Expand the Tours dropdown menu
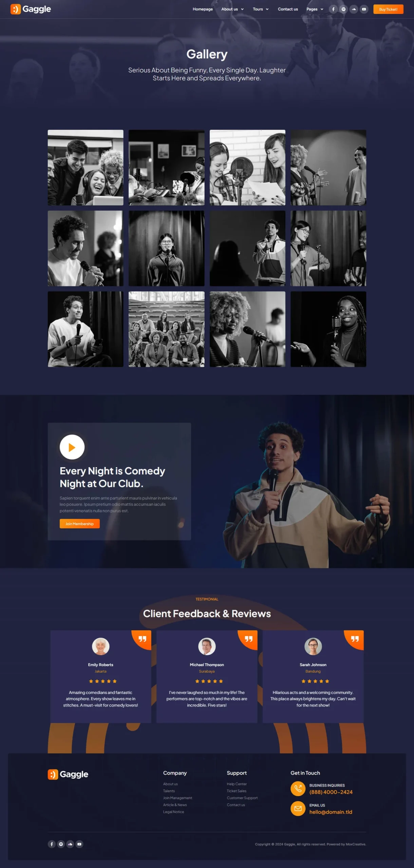Image resolution: width=414 pixels, height=868 pixels. tap(261, 9)
